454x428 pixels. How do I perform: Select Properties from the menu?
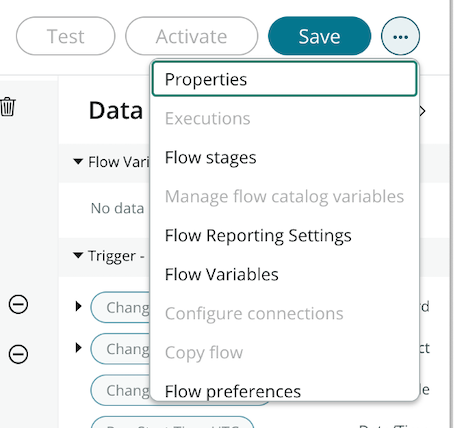(x=284, y=79)
